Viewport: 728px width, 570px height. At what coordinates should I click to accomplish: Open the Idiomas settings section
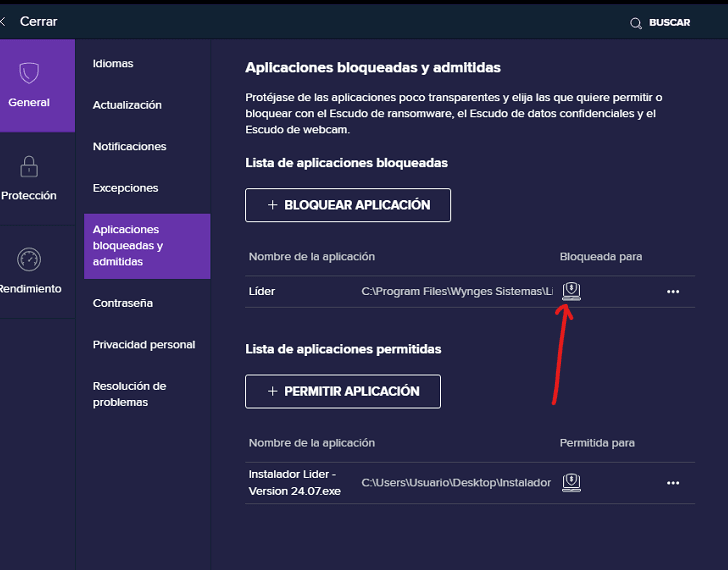[113, 63]
